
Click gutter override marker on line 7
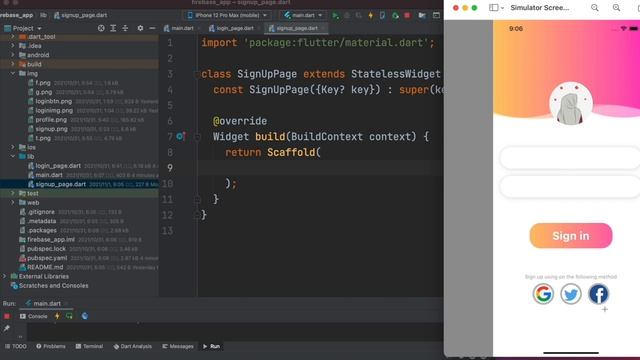point(180,136)
